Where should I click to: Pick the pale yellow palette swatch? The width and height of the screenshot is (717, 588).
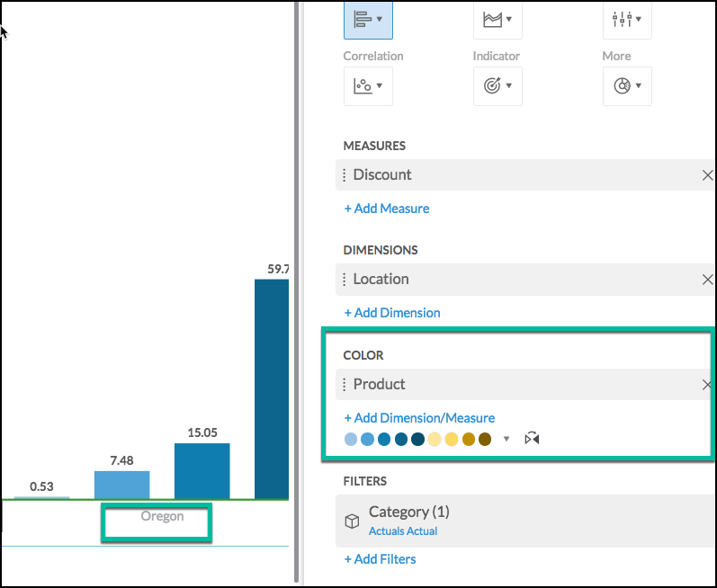[435, 439]
